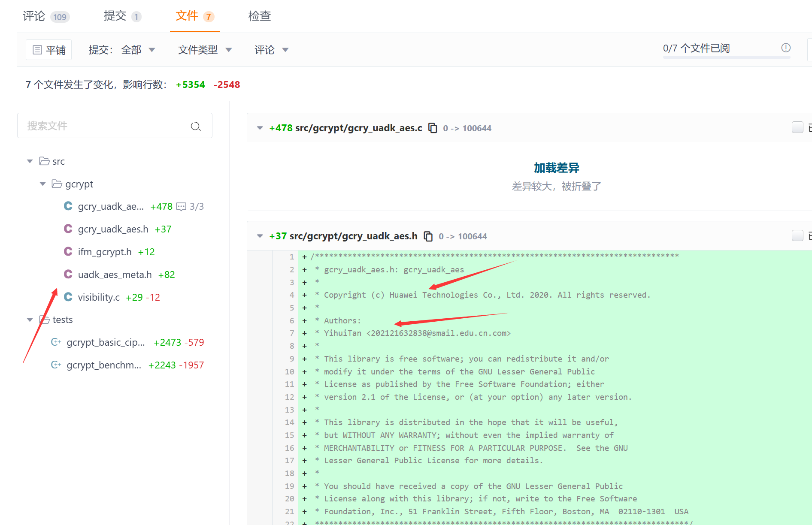Click C++ icon of gcrypt_basic_cip...
Screen dimensions: 812x525
coord(56,342)
